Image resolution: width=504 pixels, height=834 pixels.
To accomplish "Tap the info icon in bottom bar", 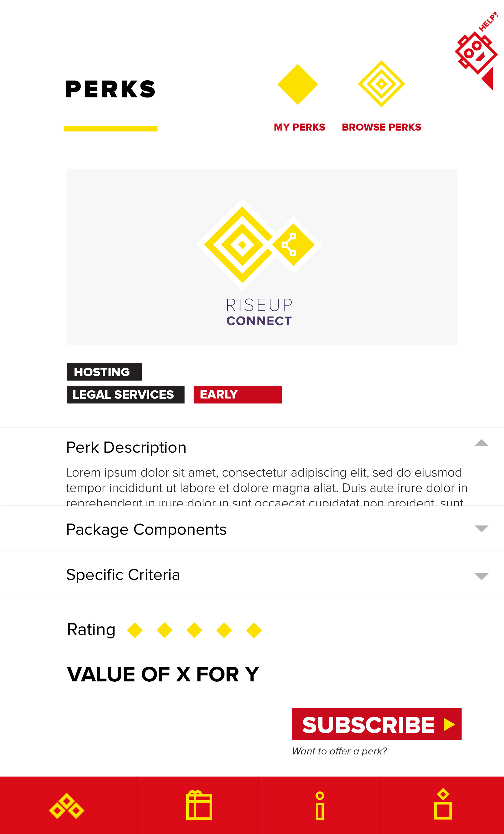I will [320, 806].
